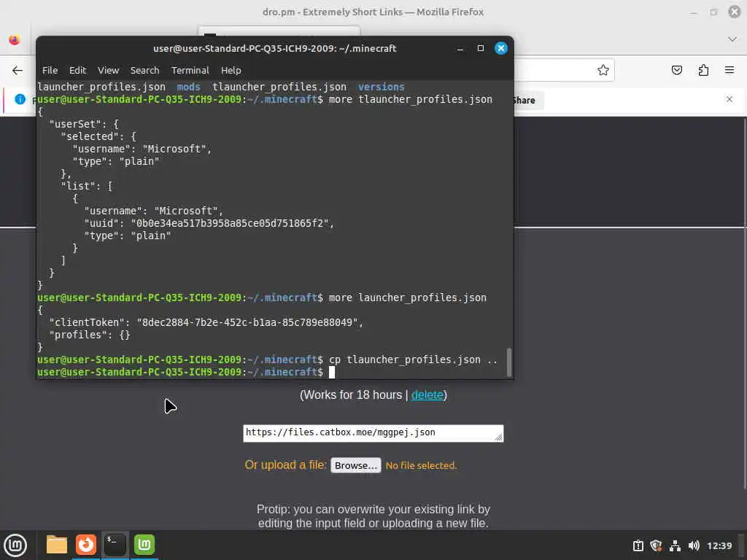Expand the Firefox list-all-tabs chevron
Viewport: 747px width, 560px height.
(732, 39)
